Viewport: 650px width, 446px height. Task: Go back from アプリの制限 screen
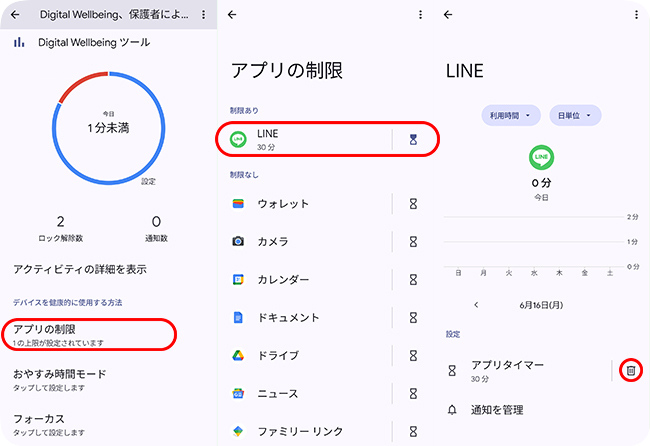tap(232, 15)
